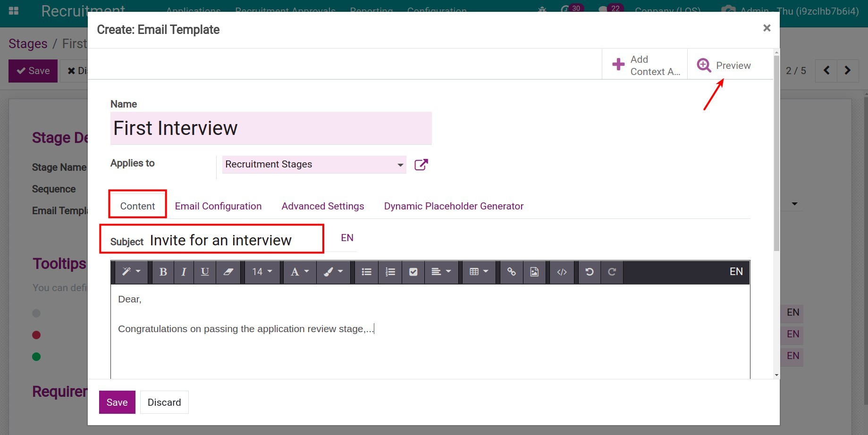This screenshot has height=435, width=868.
Task: Toggle bold formatting in the email editor
Action: [162, 272]
